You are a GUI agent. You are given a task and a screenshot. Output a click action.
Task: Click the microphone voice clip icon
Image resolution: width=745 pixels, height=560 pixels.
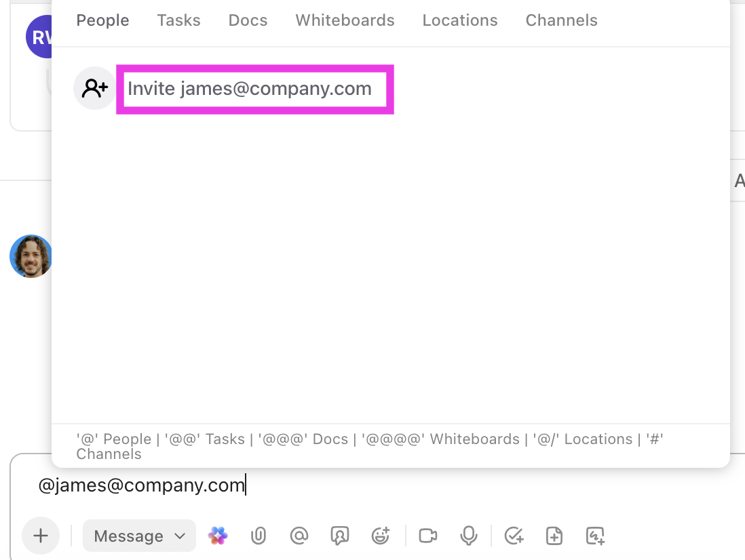coord(468,536)
